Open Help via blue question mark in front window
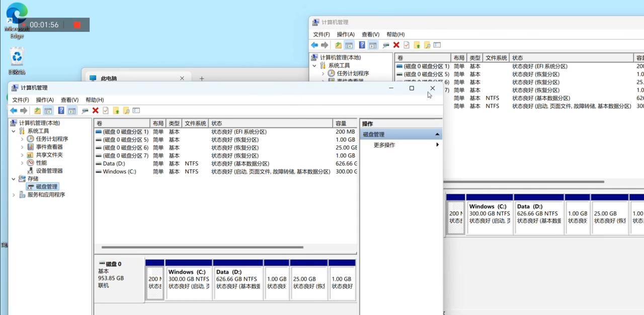This screenshot has width=644, height=315. coord(61,111)
